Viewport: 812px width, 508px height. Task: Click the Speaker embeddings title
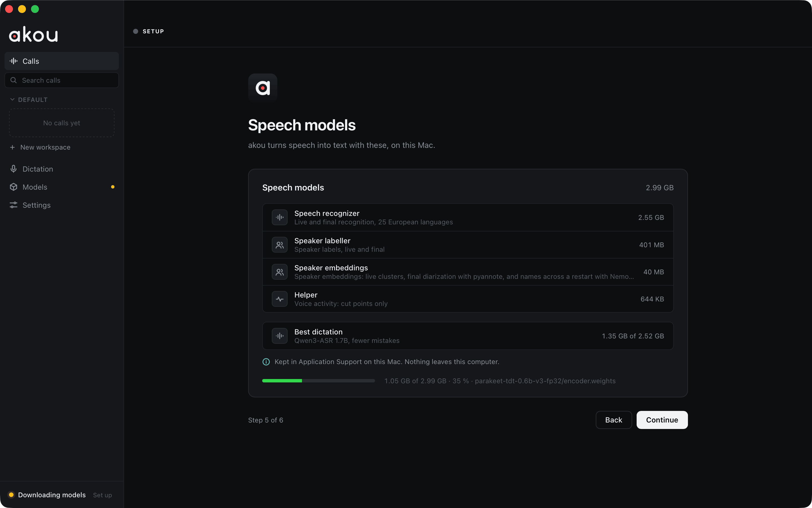tap(331, 268)
